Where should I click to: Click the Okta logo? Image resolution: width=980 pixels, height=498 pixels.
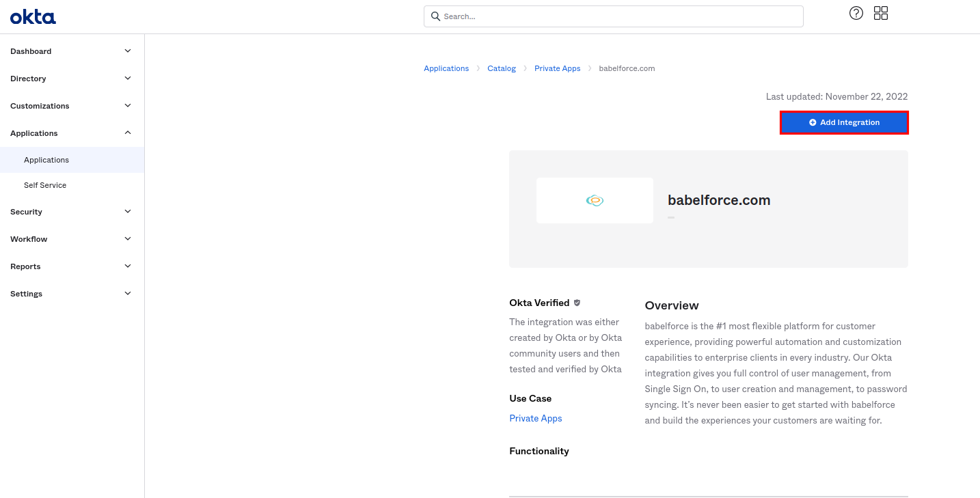tap(33, 17)
